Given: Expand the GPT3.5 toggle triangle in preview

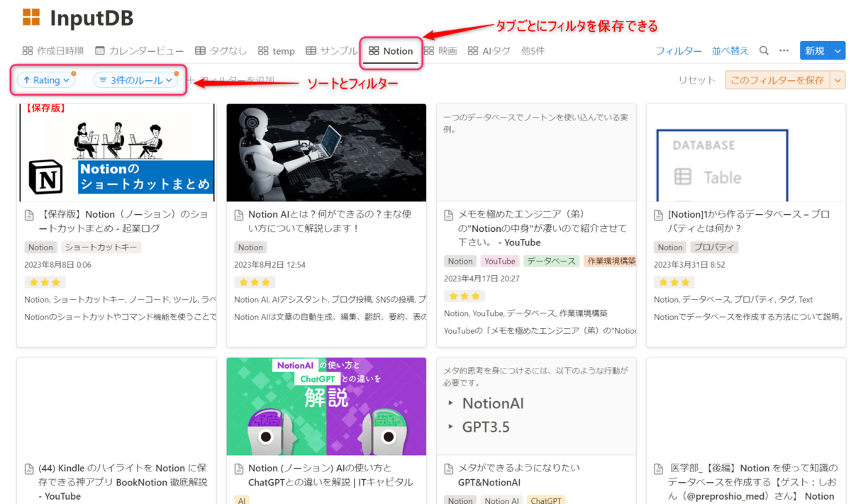Looking at the screenshot, I should click(450, 427).
